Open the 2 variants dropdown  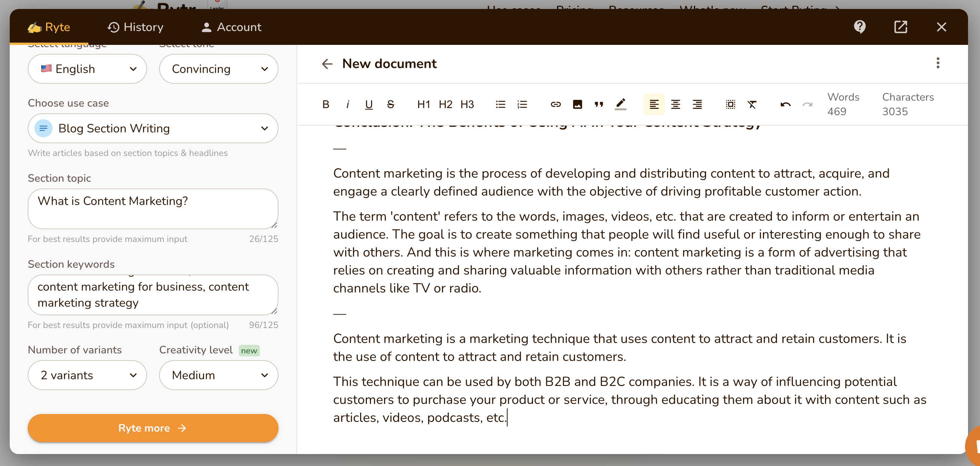(87, 375)
